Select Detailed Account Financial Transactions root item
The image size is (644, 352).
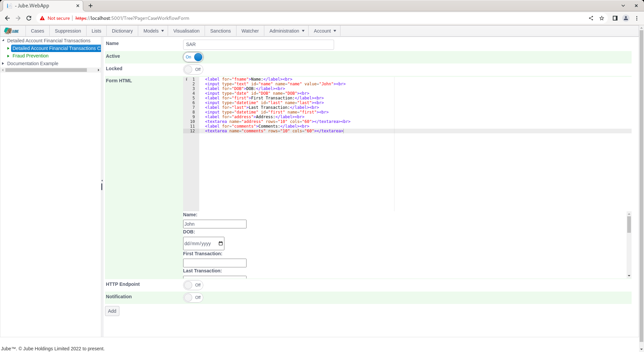(49, 41)
